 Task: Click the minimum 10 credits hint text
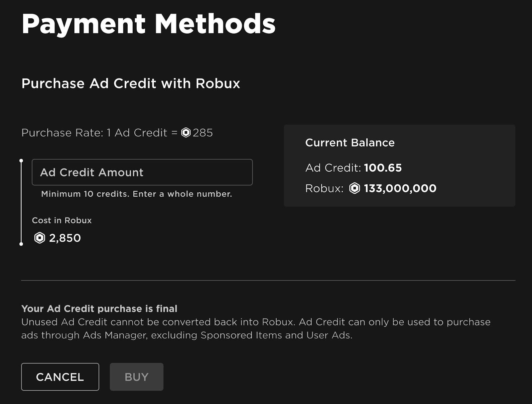point(136,194)
